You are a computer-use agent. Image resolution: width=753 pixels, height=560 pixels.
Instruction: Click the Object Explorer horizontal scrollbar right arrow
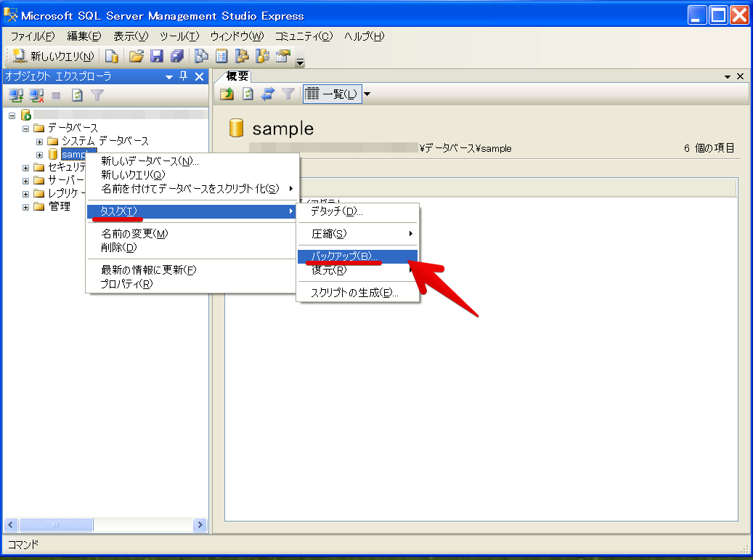click(x=200, y=525)
